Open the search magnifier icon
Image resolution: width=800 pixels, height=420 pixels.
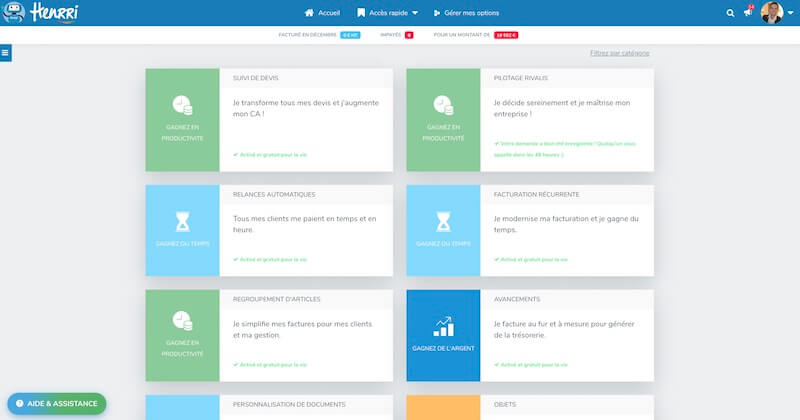730,13
